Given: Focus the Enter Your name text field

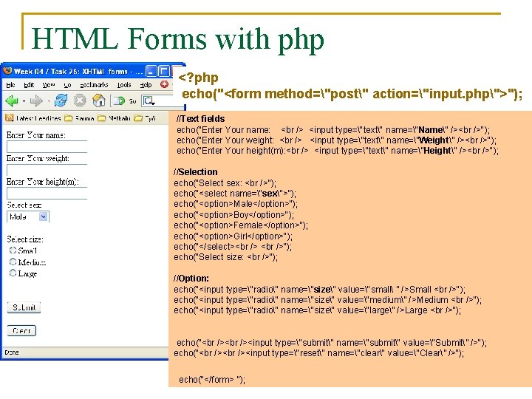Looking at the screenshot, I should tap(47, 146).
